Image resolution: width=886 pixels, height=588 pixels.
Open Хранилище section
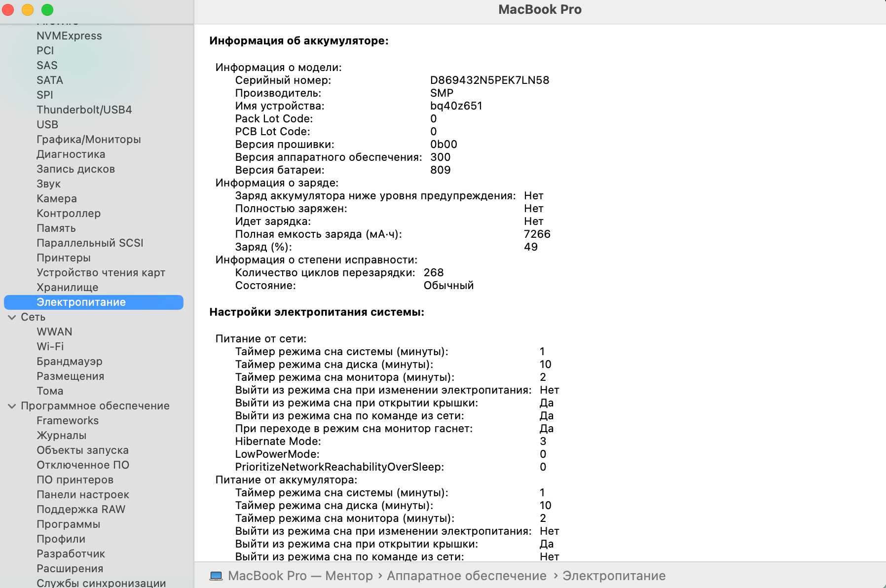[68, 288]
